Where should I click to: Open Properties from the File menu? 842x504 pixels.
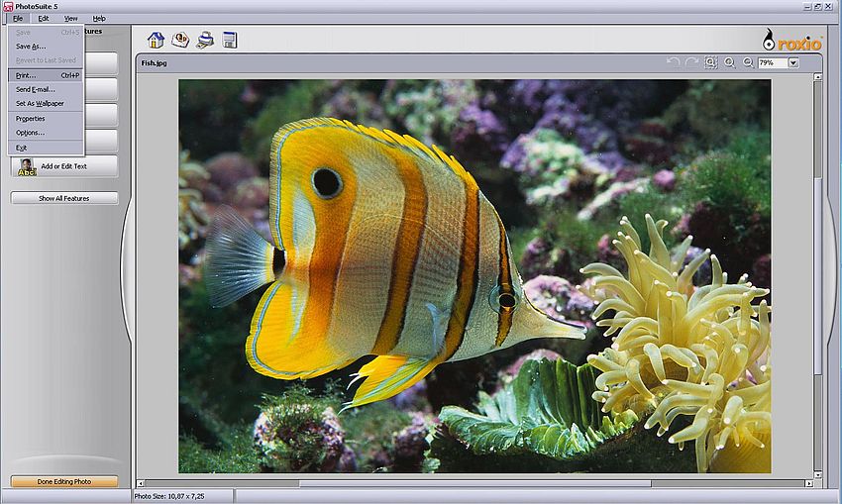tap(47, 119)
